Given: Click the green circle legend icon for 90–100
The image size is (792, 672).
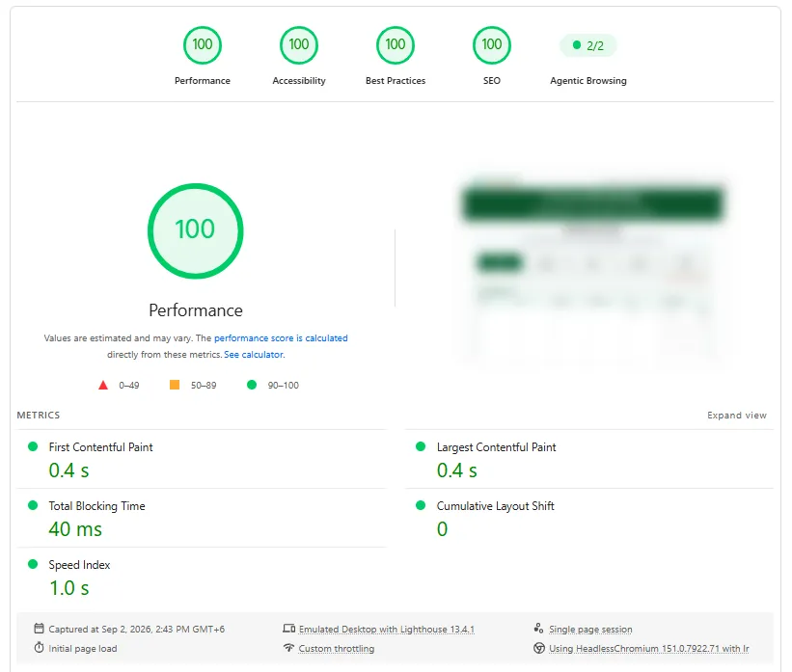Looking at the screenshot, I should tap(252, 385).
